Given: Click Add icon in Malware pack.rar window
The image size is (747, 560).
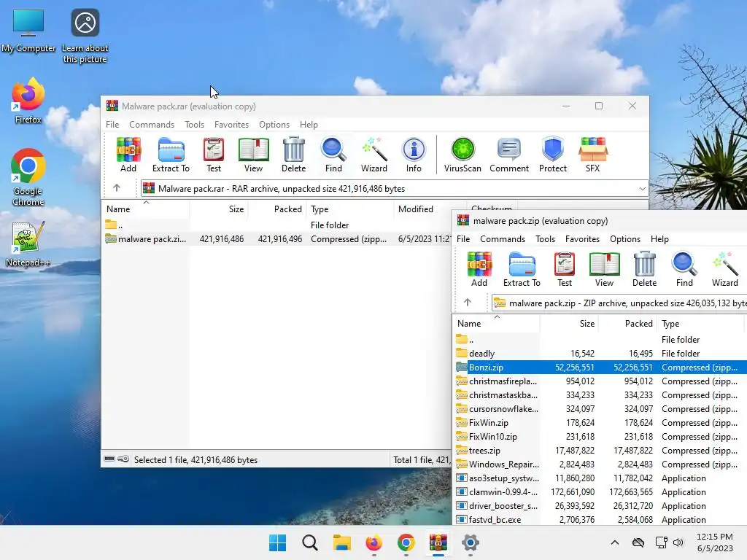Looking at the screenshot, I should coord(128,155).
